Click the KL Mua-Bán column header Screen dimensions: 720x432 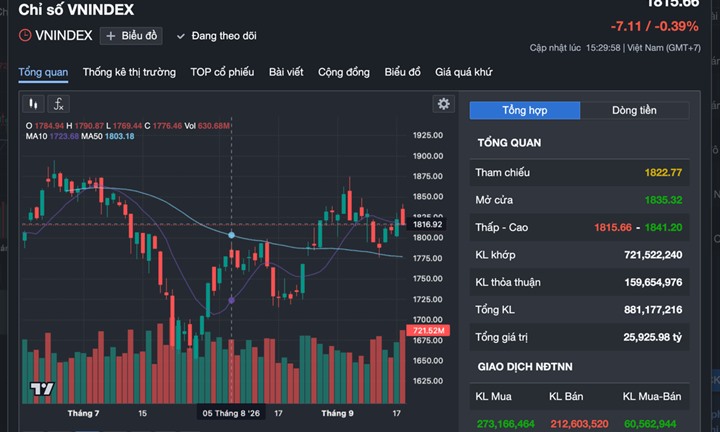click(x=652, y=396)
